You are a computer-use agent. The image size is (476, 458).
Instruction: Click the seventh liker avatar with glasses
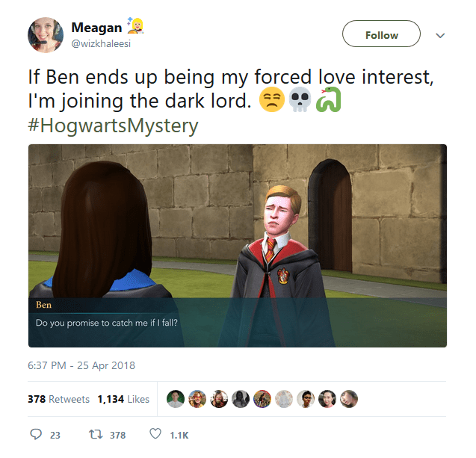click(x=306, y=399)
